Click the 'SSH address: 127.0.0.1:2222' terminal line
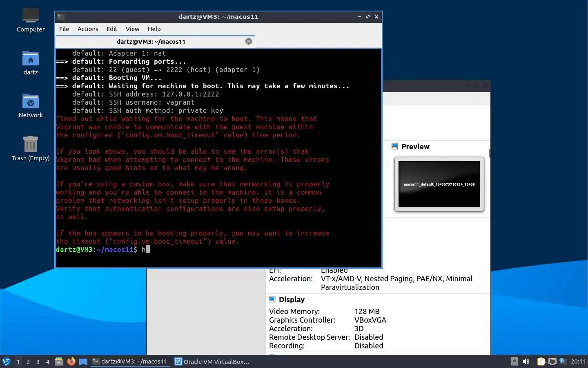 (x=145, y=94)
